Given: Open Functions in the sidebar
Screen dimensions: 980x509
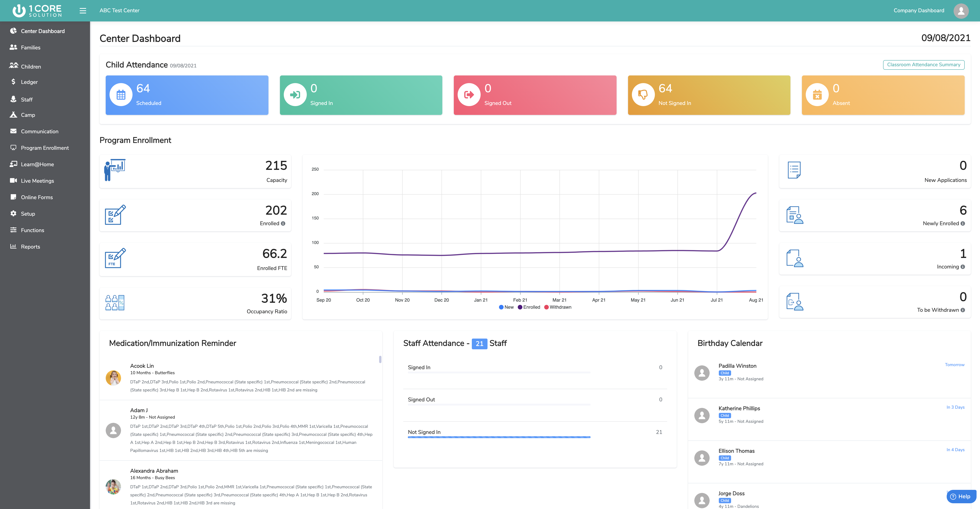Looking at the screenshot, I should coord(45,230).
